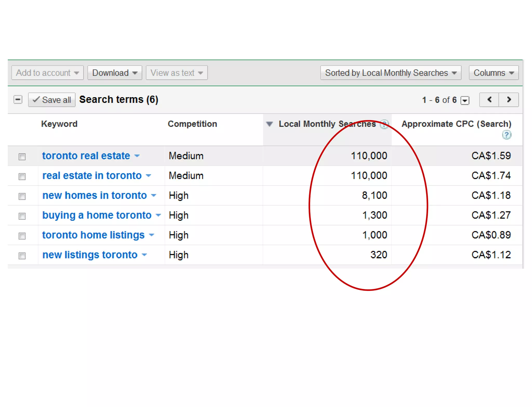Open the real estate in toronto keyword link
532x407 pixels.
(92, 176)
